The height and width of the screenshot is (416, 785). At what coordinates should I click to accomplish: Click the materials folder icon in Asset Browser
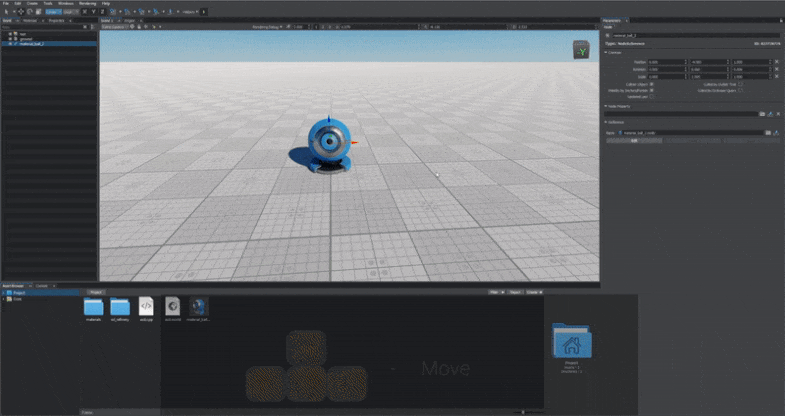click(93, 307)
